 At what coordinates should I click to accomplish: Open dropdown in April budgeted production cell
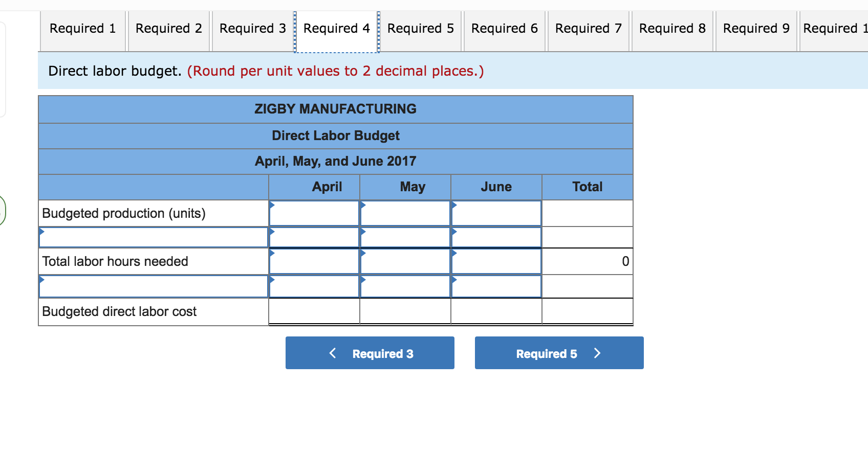(273, 206)
